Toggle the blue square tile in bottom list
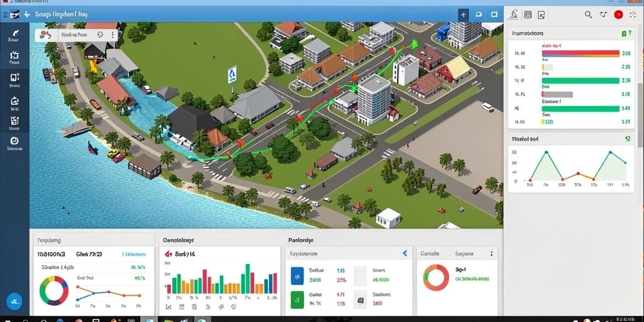This screenshot has height=322, width=644. coord(297,276)
